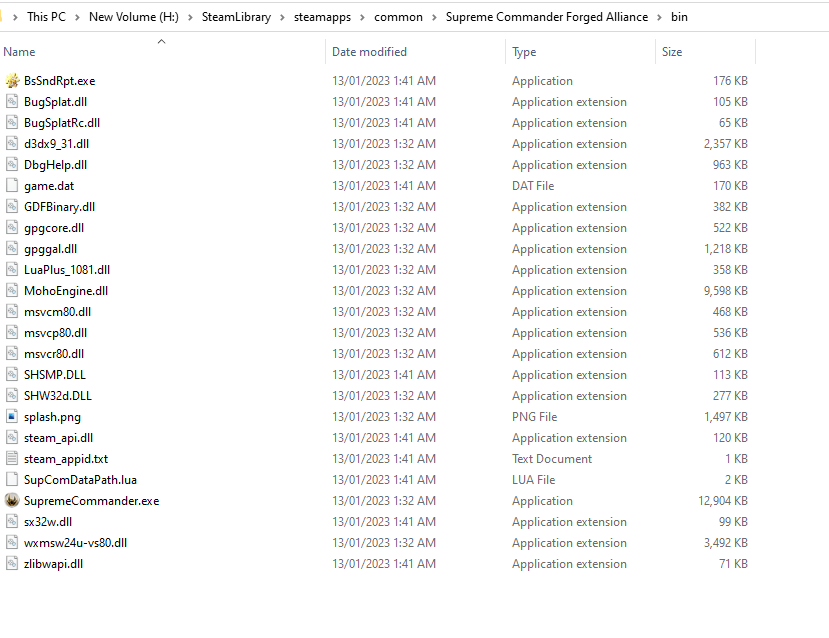Viewport: 829px width, 638px height.
Task: Click the steam_appid.txt document icon
Action: click(12, 459)
